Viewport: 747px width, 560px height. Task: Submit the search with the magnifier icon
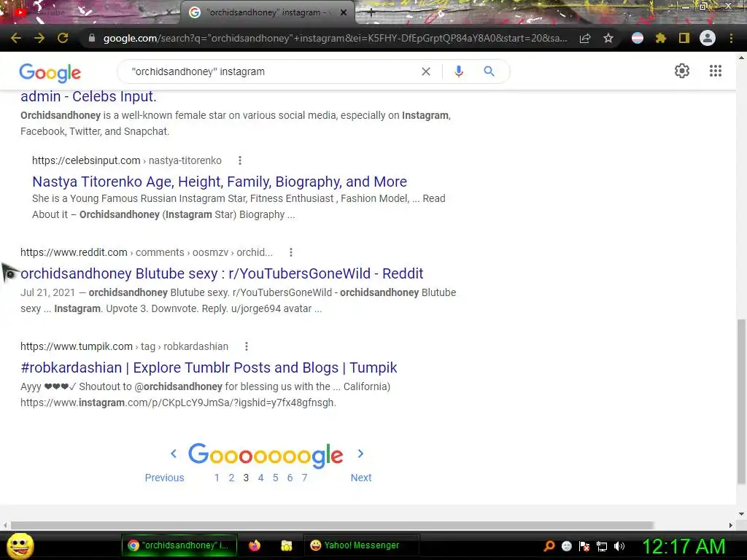click(489, 71)
